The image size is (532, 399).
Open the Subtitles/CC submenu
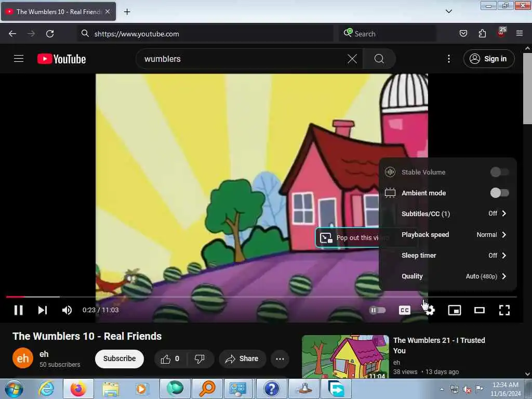pyautogui.click(x=447, y=214)
